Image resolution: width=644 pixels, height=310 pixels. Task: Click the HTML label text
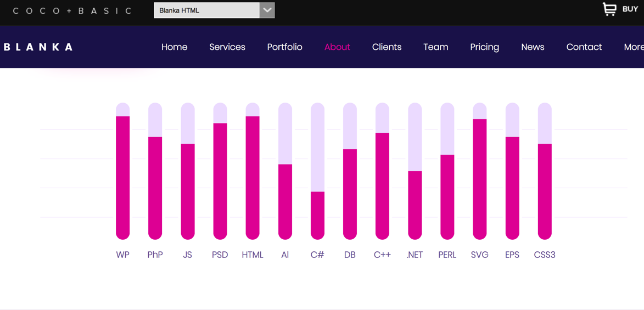[x=253, y=255]
